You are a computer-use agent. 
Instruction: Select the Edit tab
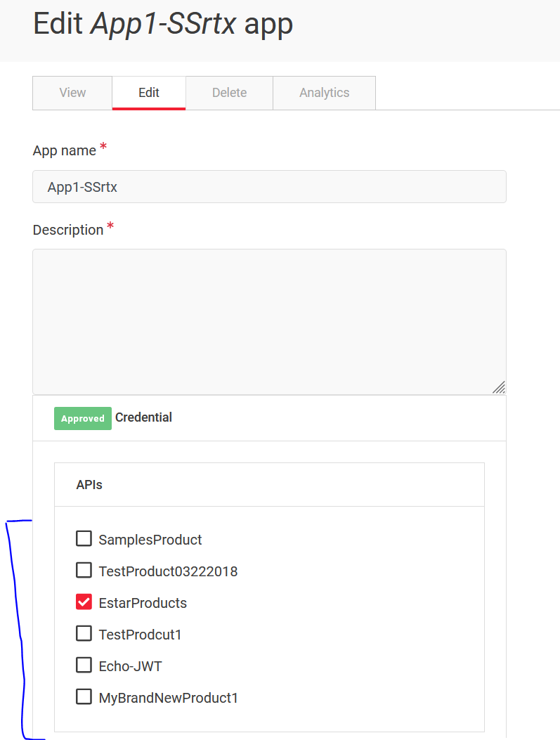pyautogui.click(x=148, y=92)
